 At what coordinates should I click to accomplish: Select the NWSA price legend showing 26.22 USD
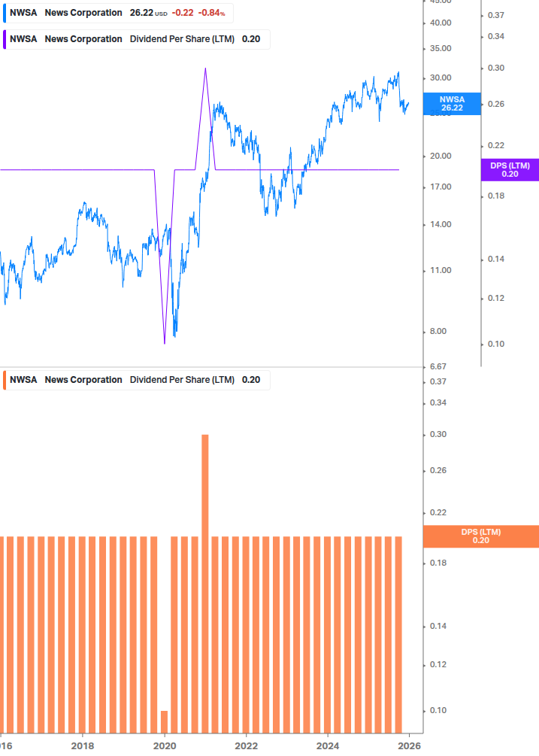118,13
